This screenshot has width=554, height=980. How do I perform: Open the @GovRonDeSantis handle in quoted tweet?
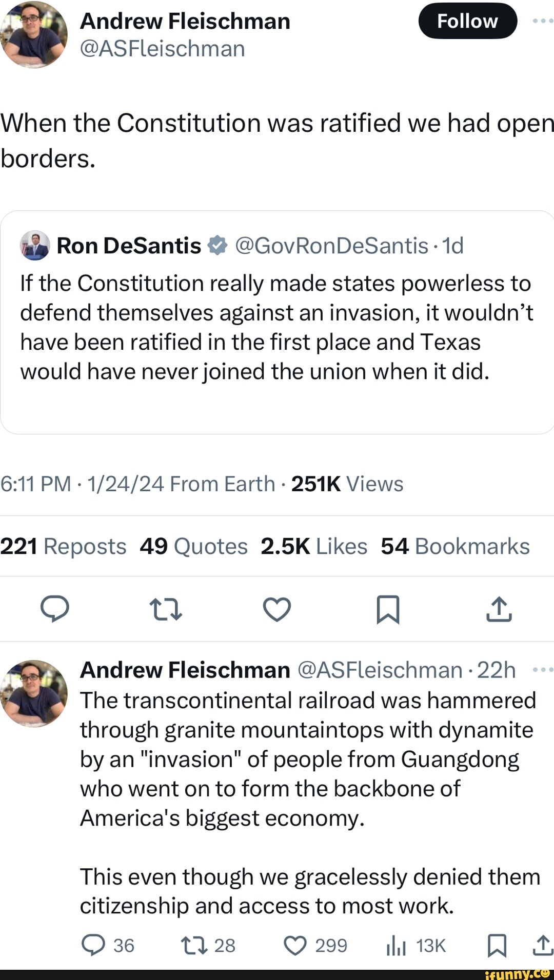pos(331,246)
